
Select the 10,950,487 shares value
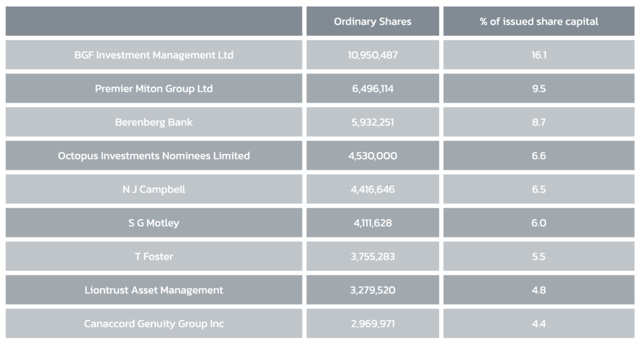[x=372, y=55]
